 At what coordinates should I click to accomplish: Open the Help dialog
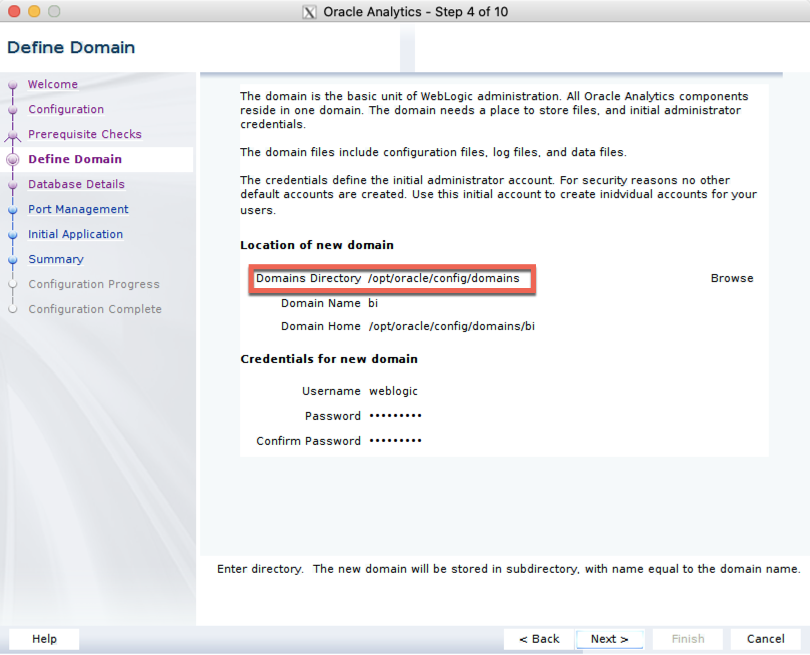(x=44, y=639)
